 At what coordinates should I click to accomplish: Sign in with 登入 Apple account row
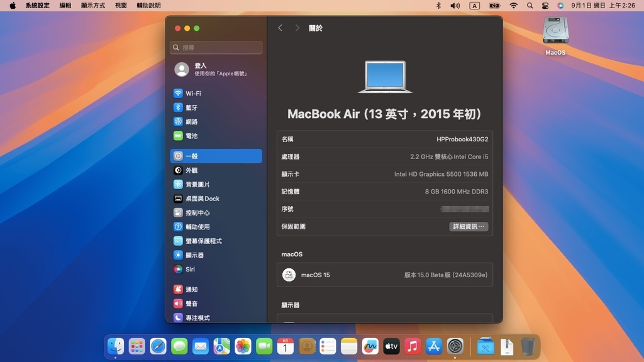click(216, 69)
